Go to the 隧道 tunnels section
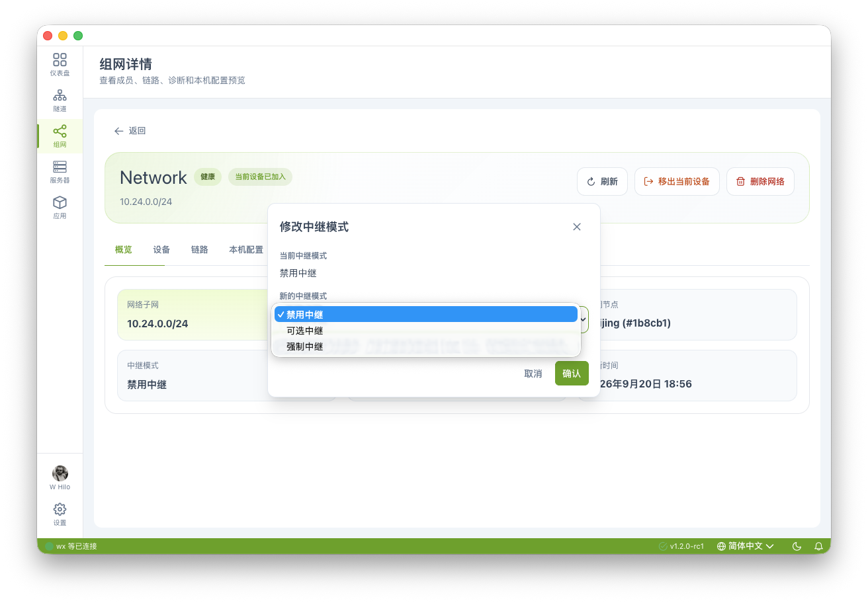 tap(60, 100)
